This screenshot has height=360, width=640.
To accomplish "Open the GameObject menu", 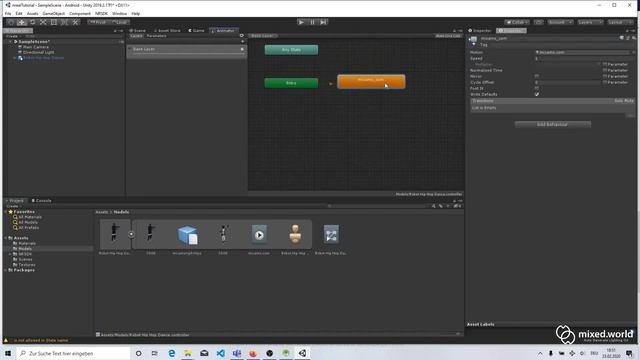I will point(53,13).
